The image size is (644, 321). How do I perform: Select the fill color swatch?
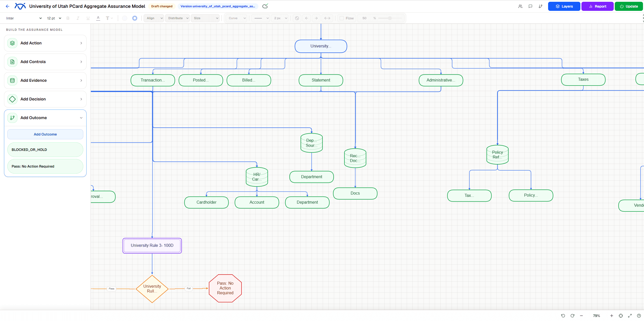click(125, 18)
